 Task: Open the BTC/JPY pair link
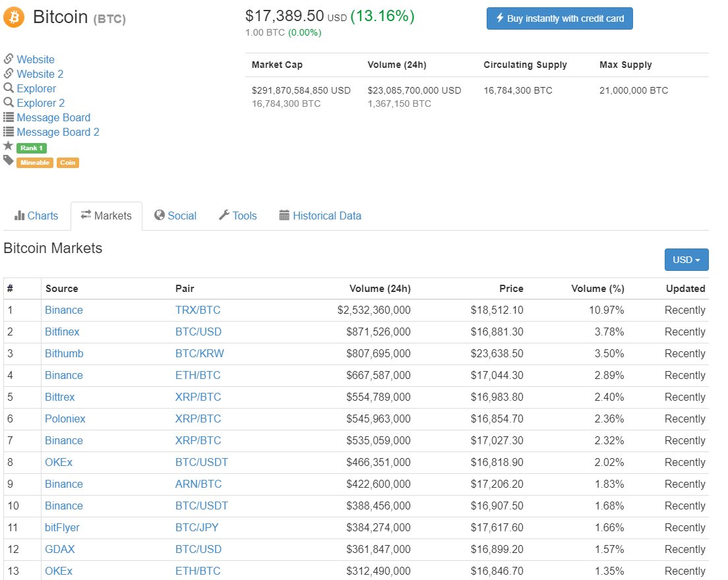[x=197, y=527]
